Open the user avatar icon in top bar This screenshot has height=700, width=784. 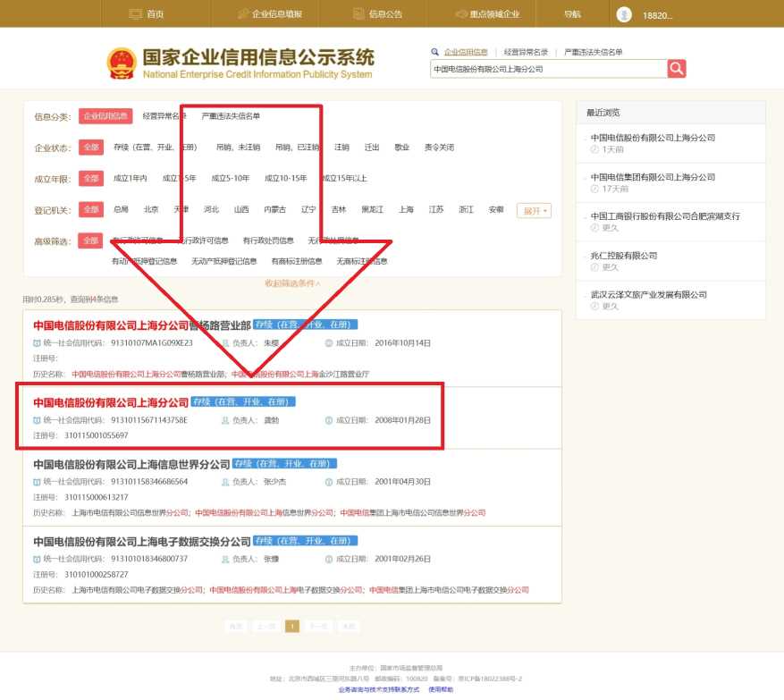pos(623,14)
